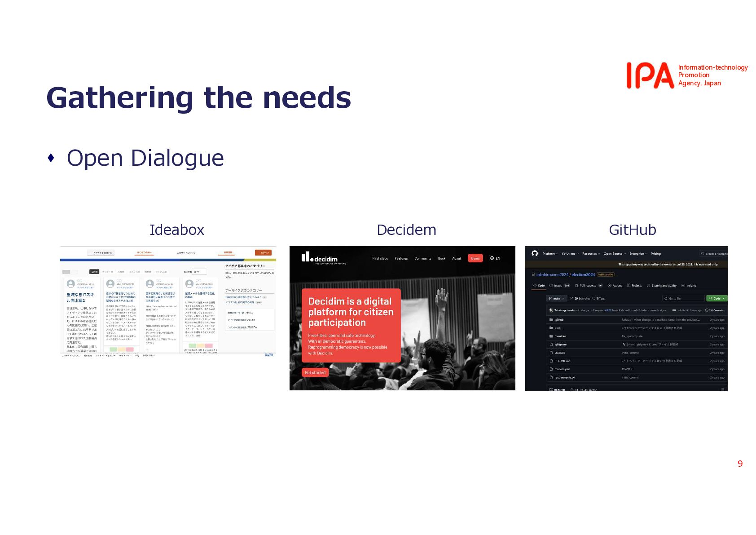Viewport: 756px width, 535px height.
Task: Click the red Demo button on Decidim
Action: pyautogui.click(x=475, y=258)
